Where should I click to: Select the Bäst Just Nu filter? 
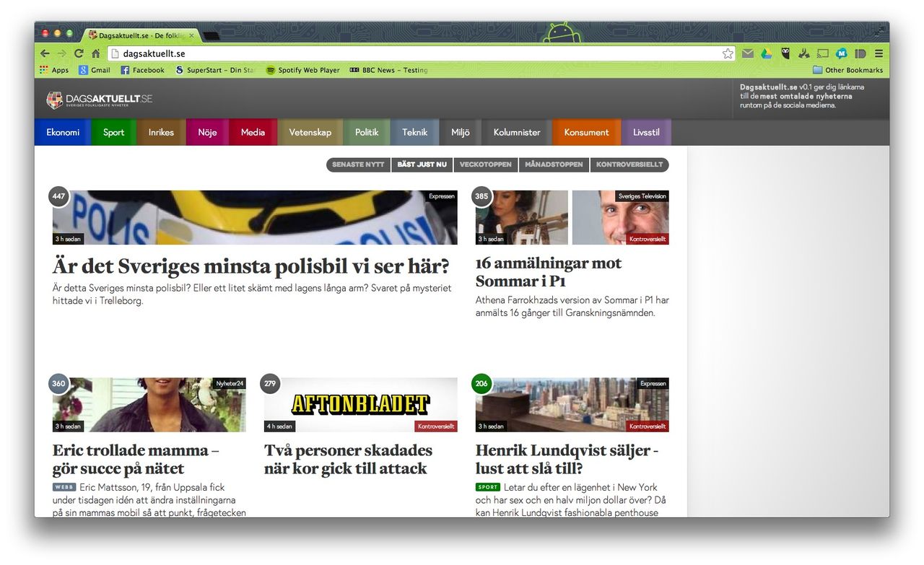coord(422,165)
